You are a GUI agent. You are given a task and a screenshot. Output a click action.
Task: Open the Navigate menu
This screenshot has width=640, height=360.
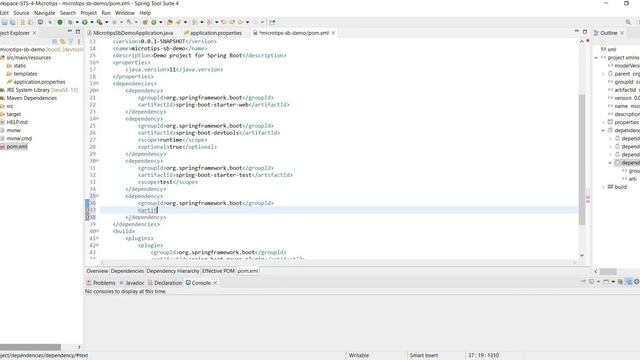pos(44,13)
